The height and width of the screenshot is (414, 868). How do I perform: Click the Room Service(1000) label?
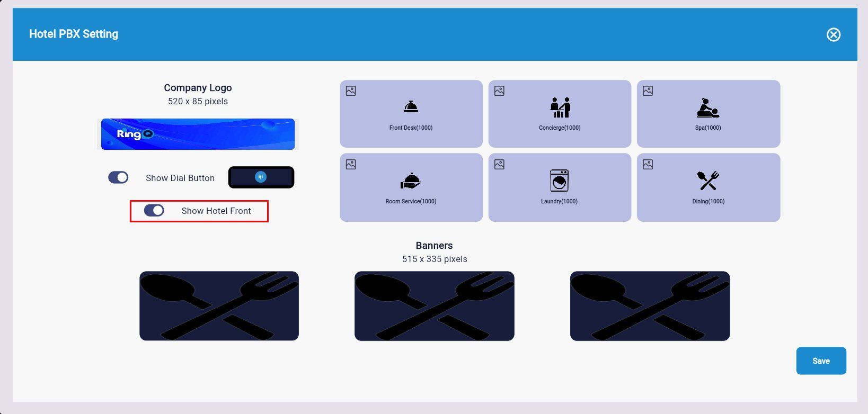pos(411,201)
